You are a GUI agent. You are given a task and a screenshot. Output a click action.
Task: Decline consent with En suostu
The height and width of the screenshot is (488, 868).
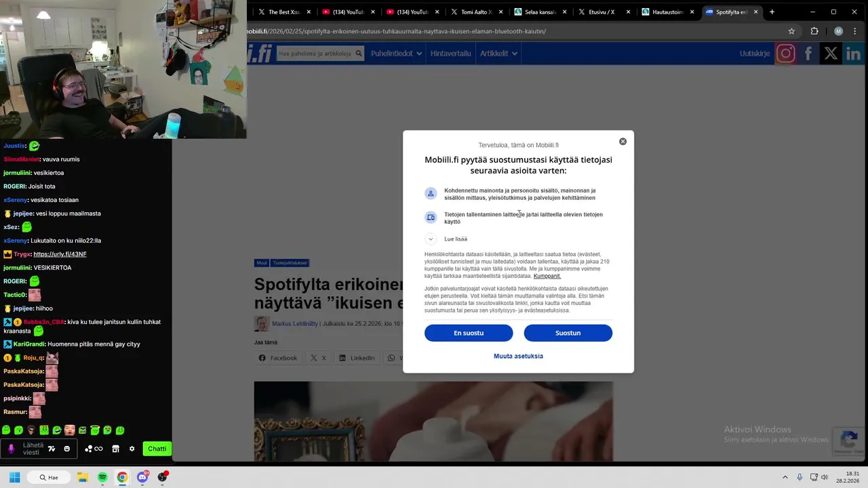pos(469,333)
